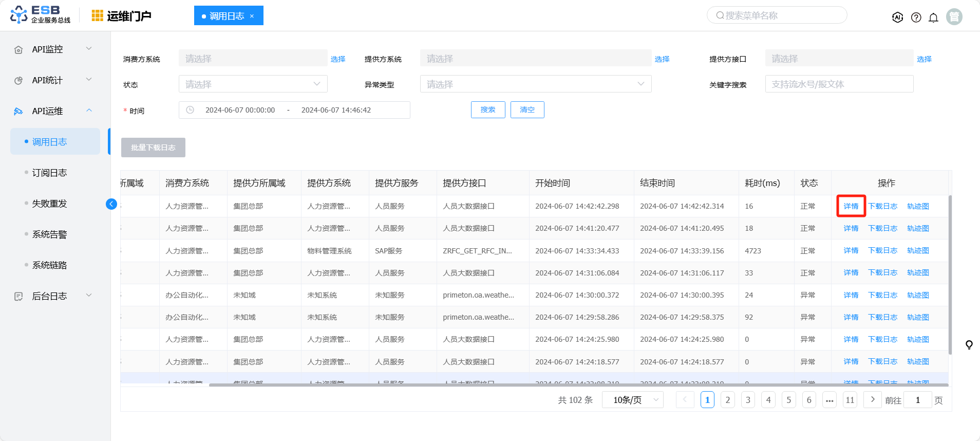Image resolution: width=980 pixels, height=441 pixels.
Task: Click the lightbulb icon at right edge
Action: 969,344
